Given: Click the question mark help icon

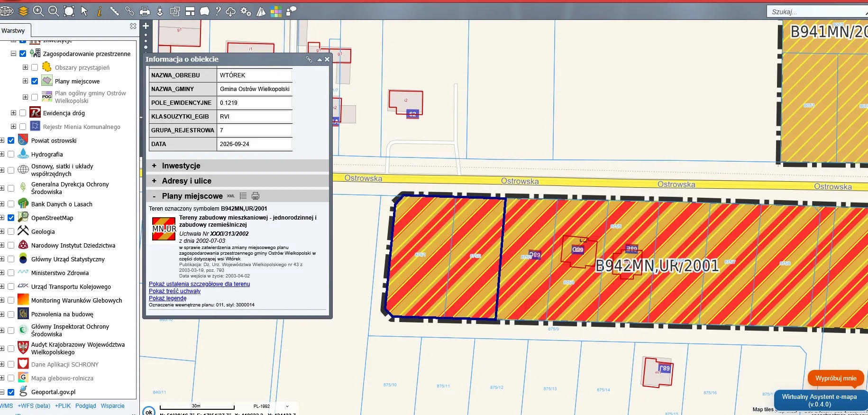Looking at the screenshot, I should pos(218,11).
